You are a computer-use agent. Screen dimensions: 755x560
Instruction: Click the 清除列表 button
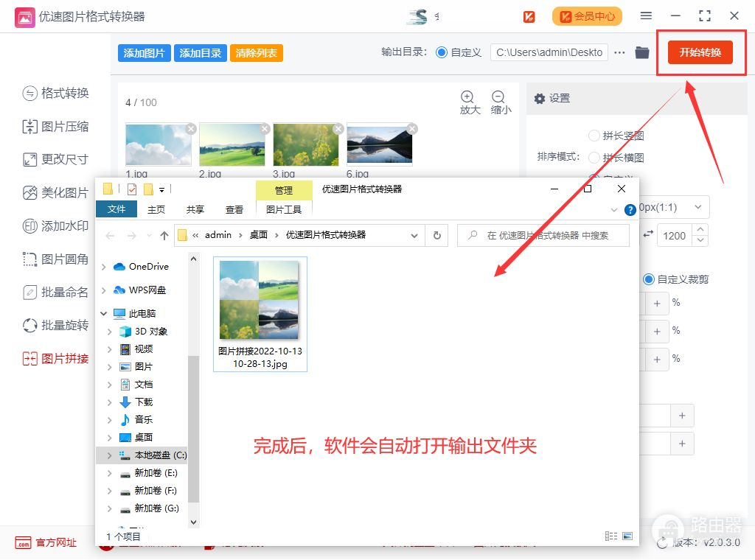(x=256, y=53)
